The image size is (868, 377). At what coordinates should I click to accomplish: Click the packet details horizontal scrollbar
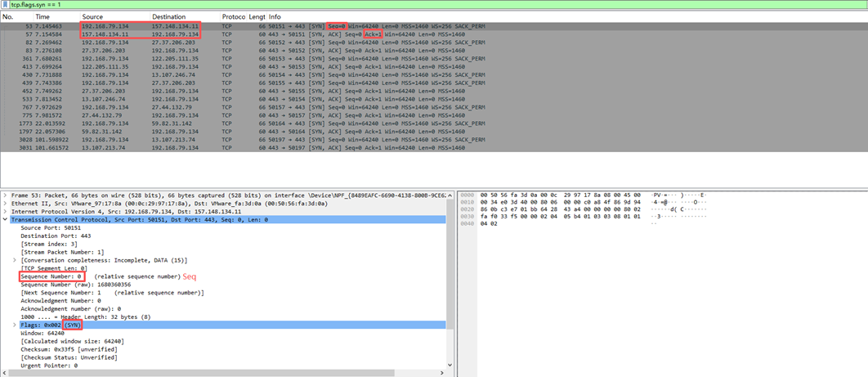click(221, 373)
